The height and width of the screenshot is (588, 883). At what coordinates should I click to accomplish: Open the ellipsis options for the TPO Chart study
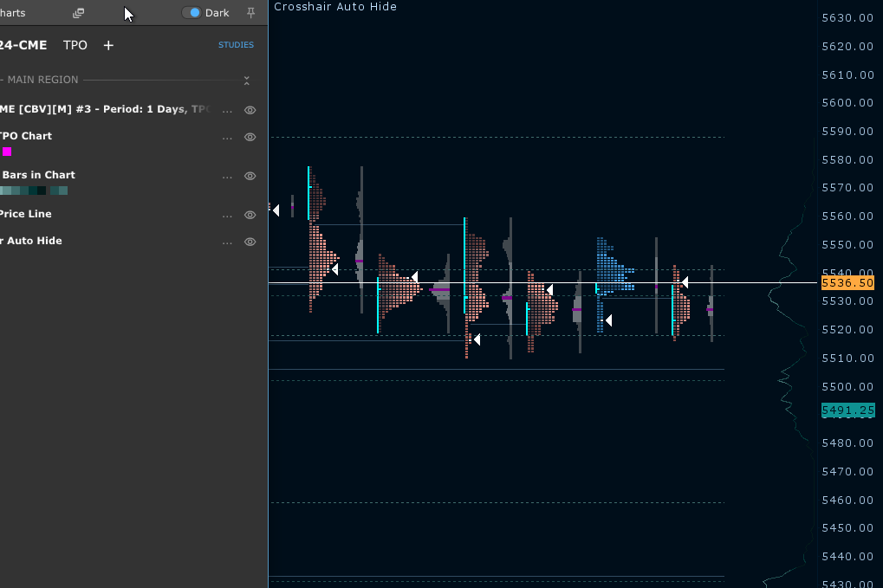[x=227, y=137]
